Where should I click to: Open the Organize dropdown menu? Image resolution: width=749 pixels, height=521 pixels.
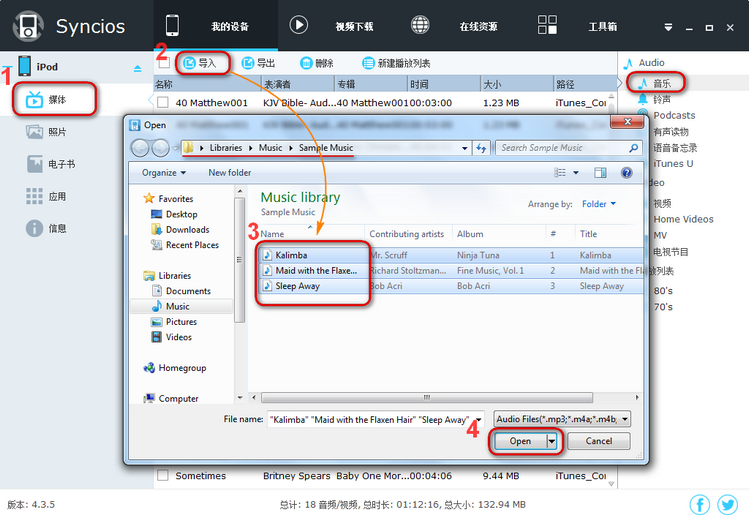coord(164,173)
